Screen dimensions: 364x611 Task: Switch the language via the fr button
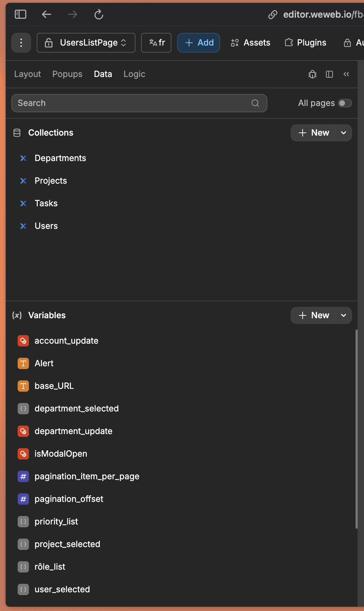(156, 43)
